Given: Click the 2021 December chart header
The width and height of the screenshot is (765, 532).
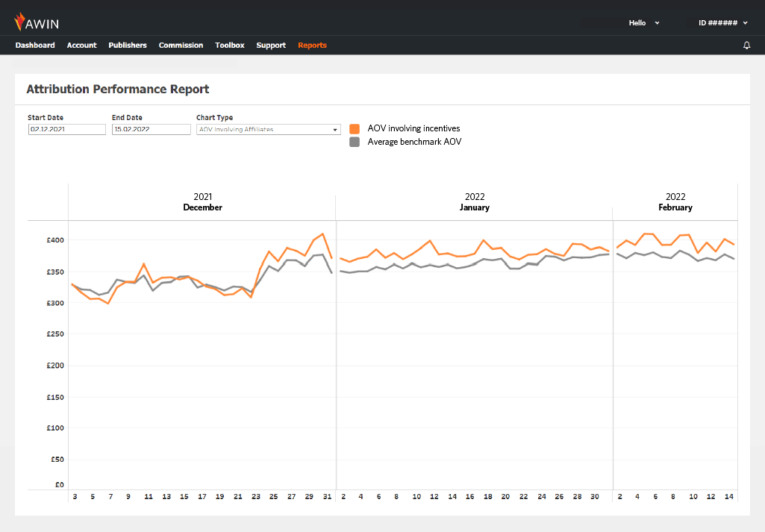Looking at the screenshot, I should (202, 202).
